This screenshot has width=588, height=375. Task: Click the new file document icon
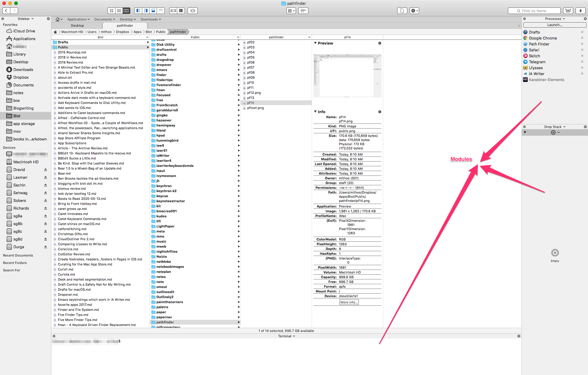pos(402,11)
